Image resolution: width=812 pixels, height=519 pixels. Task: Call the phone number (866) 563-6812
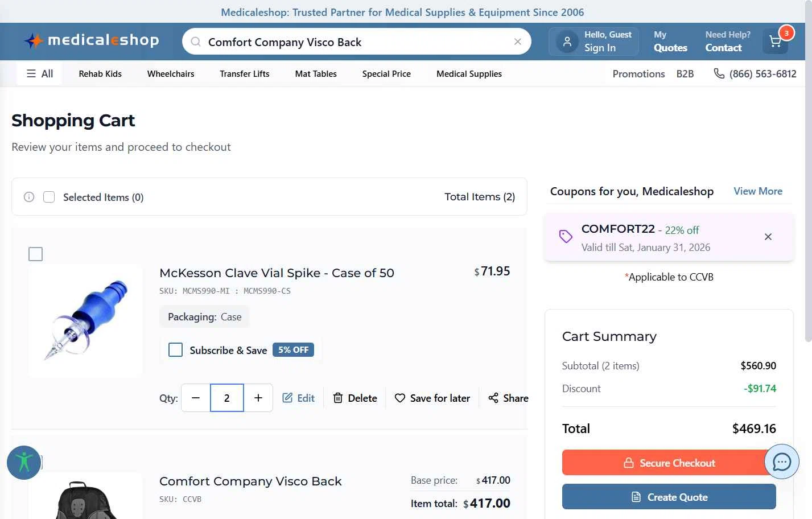tap(755, 73)
